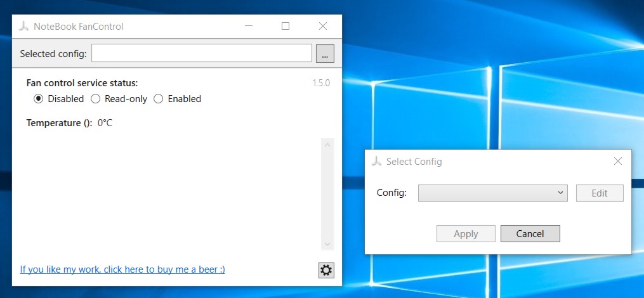
Task: Click the Cancel button in Select Config
Action: tap(530, 233)
